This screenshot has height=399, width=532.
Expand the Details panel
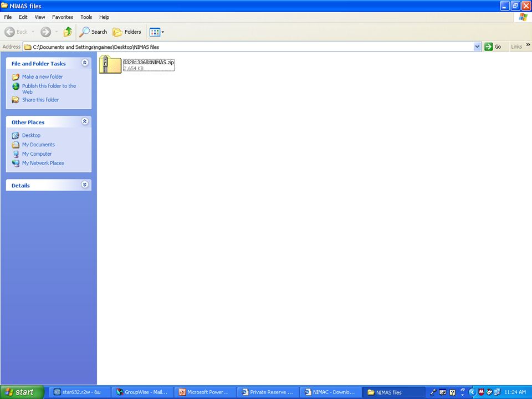pyautogui.click(x=85, y=185)
